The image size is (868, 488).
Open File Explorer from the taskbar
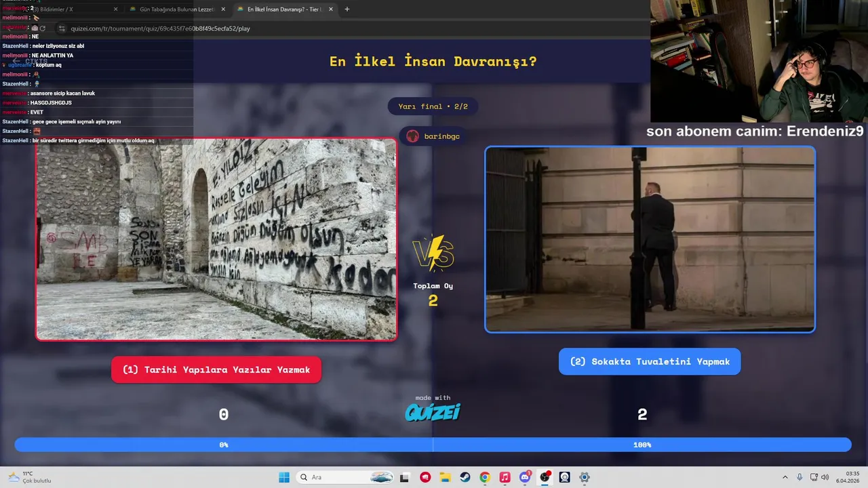[x=445, y=477]
